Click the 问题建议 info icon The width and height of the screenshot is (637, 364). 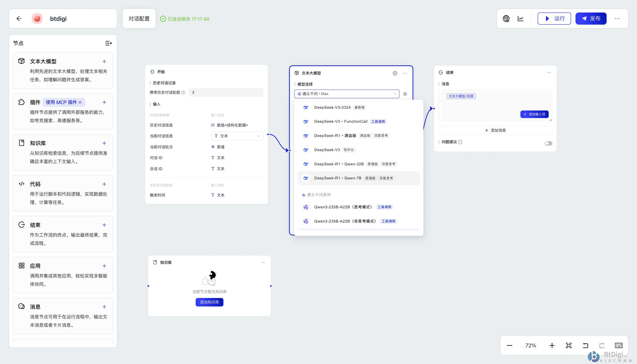tap(460, 142)
